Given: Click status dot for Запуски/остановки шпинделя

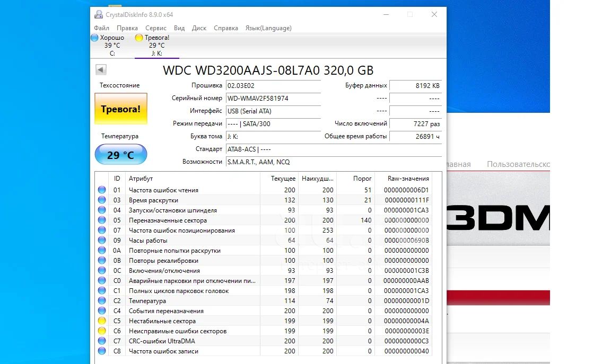Looking at the screenshot, I should (x=102, y=210).
